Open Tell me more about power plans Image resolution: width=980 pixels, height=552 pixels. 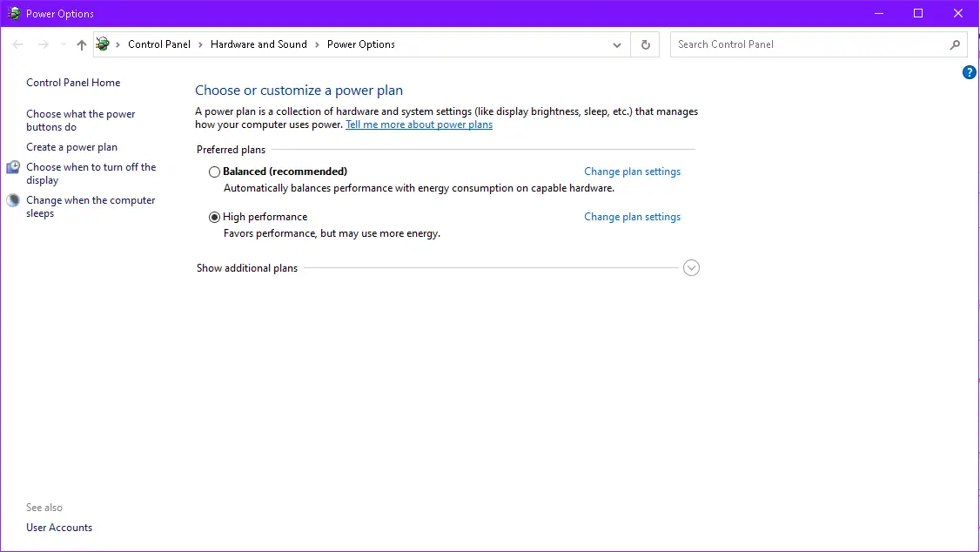coord(419,124)
